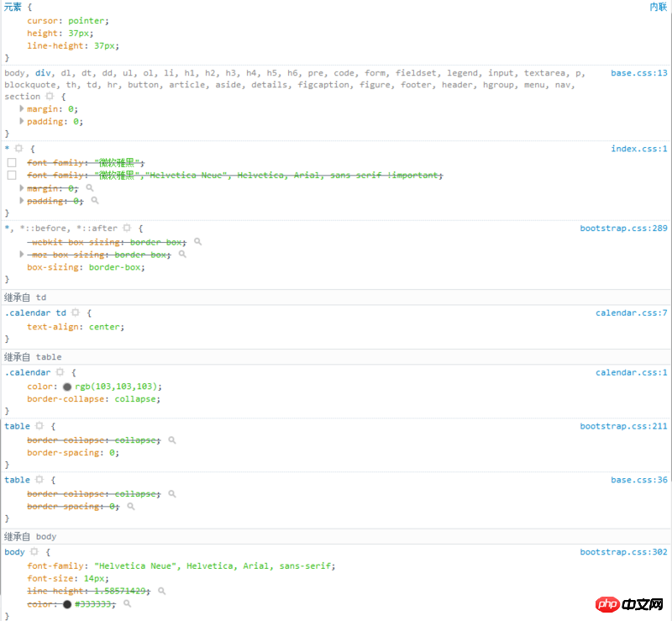Click magnifier by border-collapse in base.css:36 rule

(x=172, y=493)
